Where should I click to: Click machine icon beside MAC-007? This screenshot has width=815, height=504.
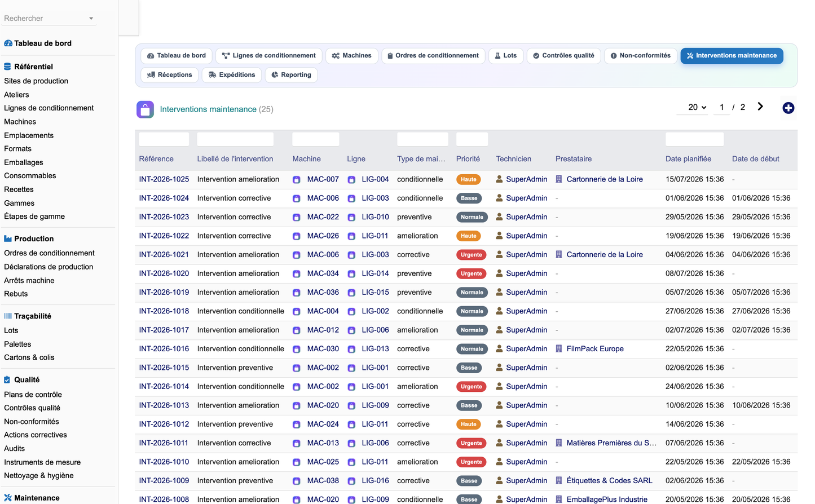coord(297,180)
